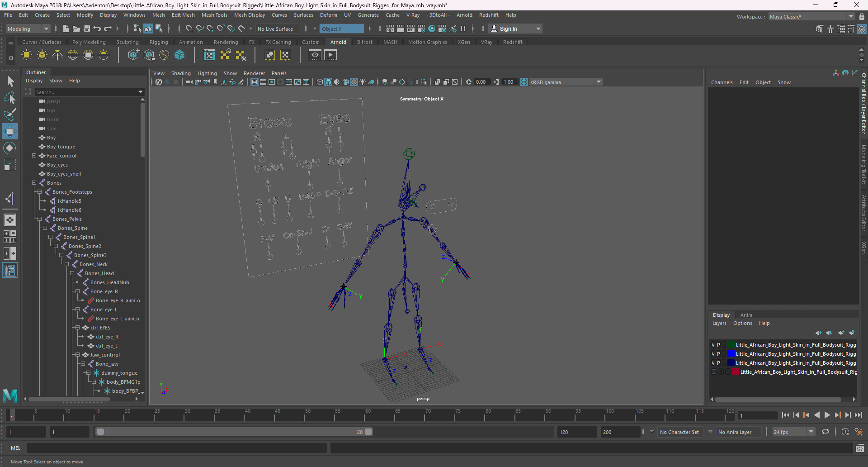Collapse the Bones node in Outliner
The width and height of the screenshot is (868, 467).
[34, 183]
